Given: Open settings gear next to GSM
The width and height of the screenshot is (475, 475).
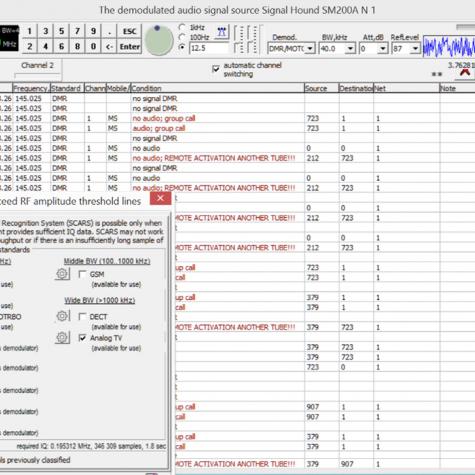Looking at the screenshot, I should click(x=62, y=274).
